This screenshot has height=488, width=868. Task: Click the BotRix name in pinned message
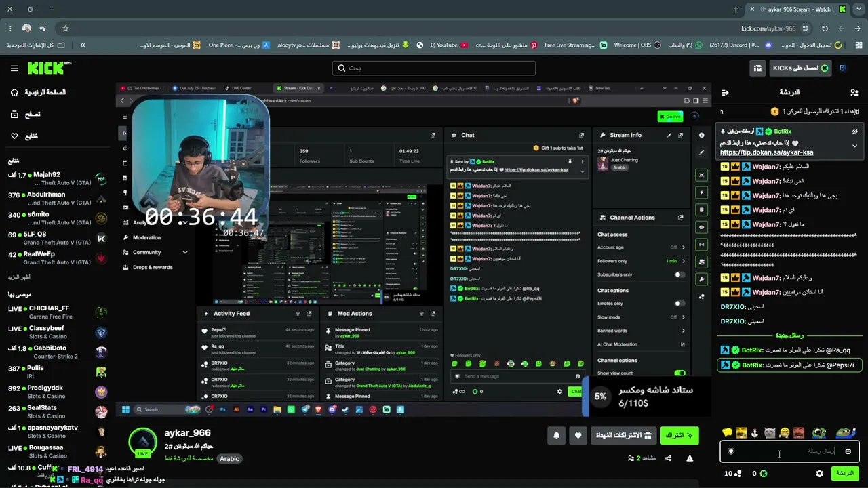coord(782,131)
